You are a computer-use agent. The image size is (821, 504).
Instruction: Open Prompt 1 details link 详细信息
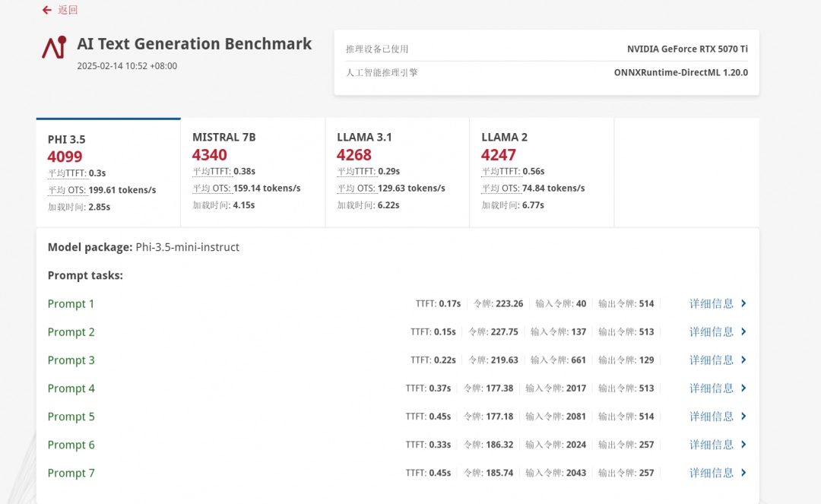tap(712, 303)
